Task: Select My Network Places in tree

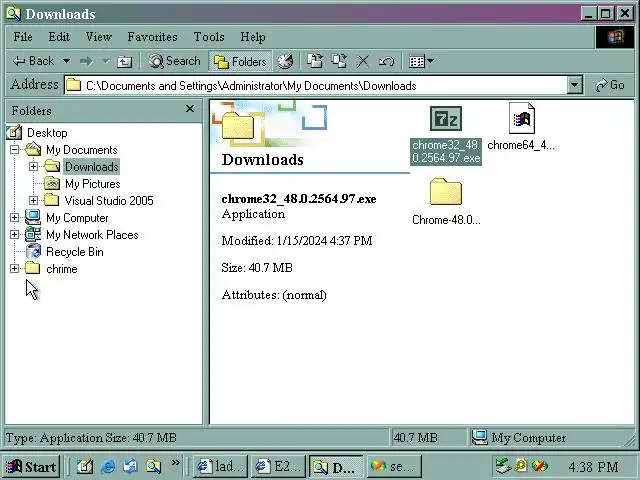Action: (x=92, y=235)
